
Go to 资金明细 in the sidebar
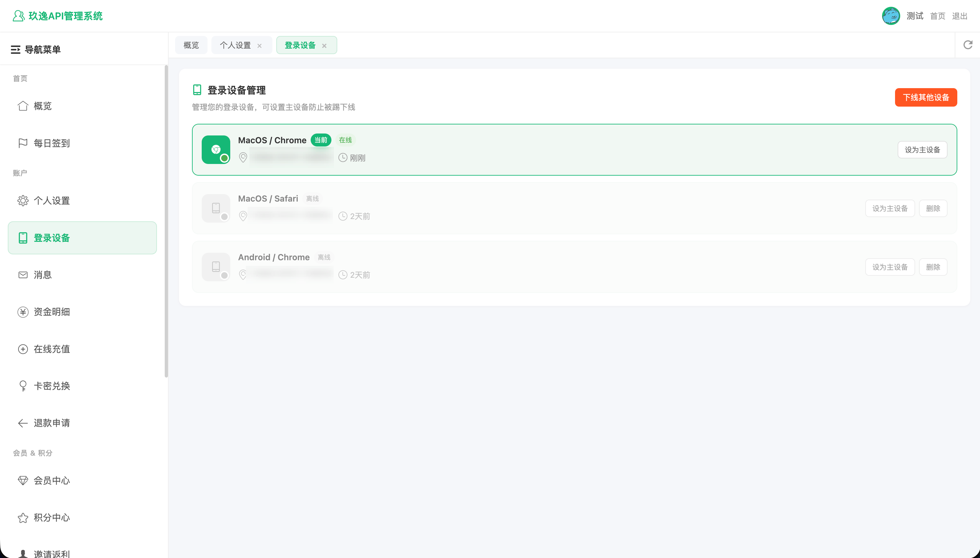point(82,312)
